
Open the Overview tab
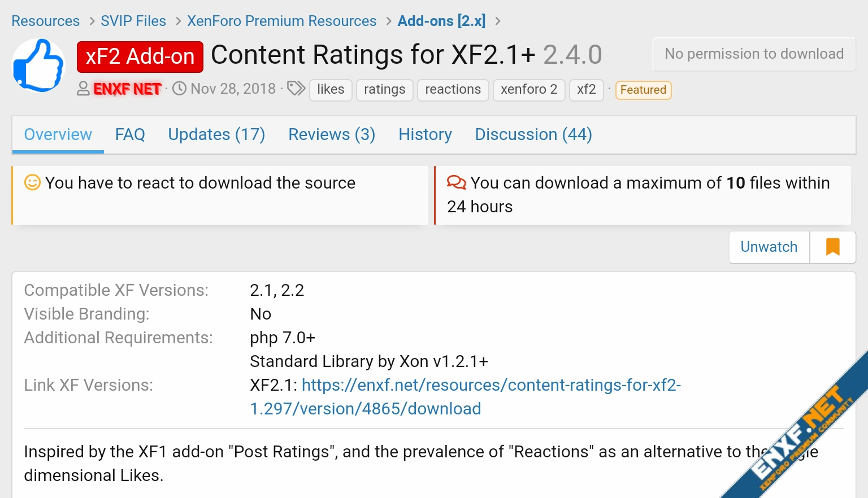pyautogui.click(x=58, y=134)
